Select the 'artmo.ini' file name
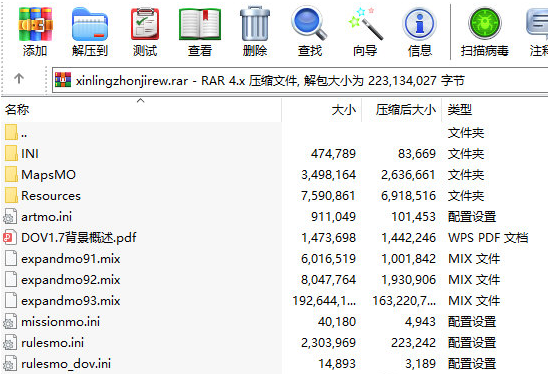551x374 pixels. (46, 217)
